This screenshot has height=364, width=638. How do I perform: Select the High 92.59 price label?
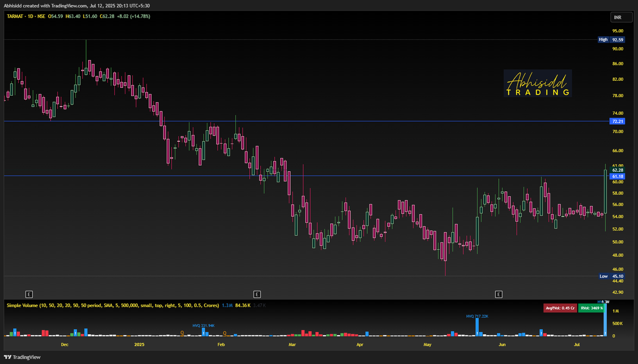point(611,39)
